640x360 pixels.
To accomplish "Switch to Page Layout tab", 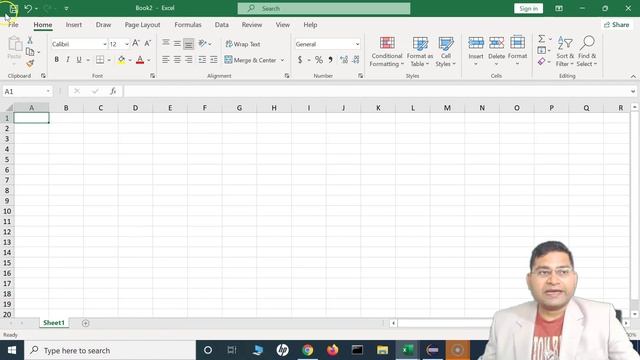I will 142,25.
